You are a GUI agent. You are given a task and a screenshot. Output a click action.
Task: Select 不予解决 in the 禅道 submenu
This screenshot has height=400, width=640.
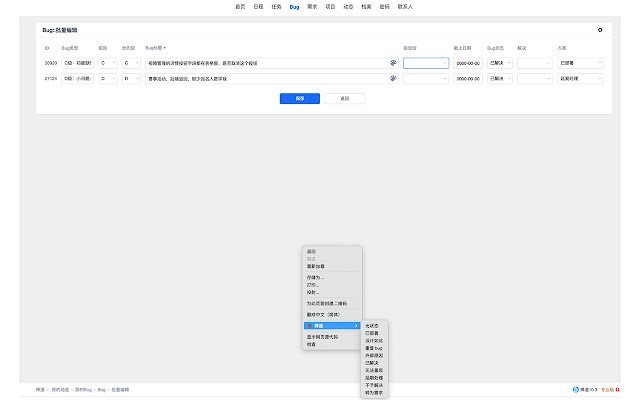pos(374,385)
